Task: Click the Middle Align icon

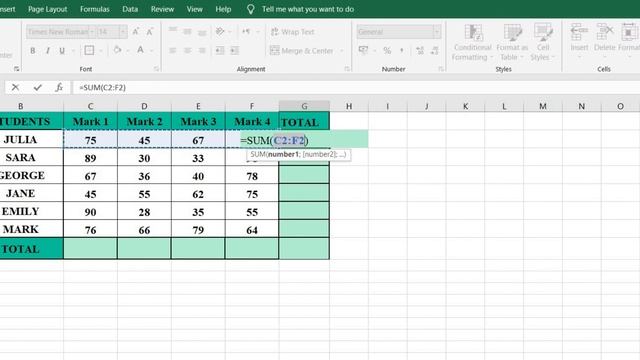Action: tap(187, 31)
